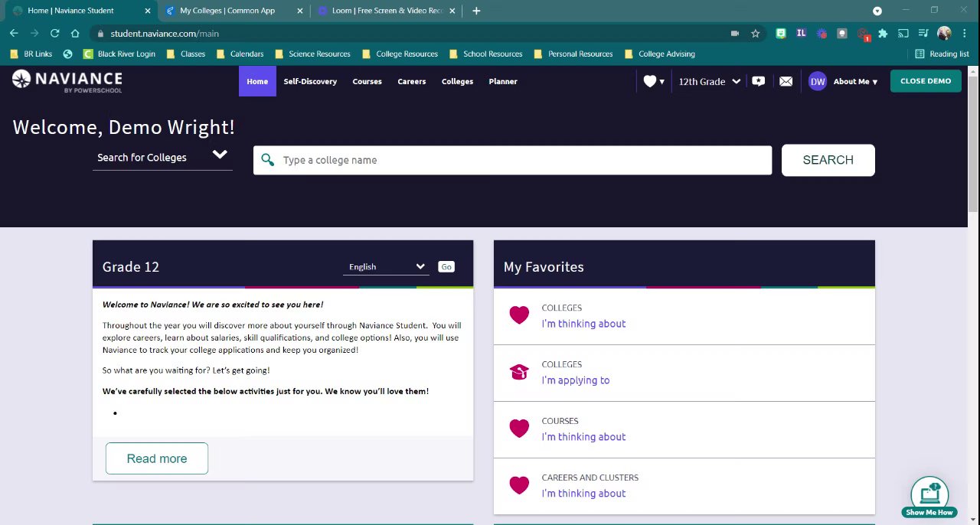Click heart icon beside Courses I'm thinking about
980x525 pixels.
point(519,429)
